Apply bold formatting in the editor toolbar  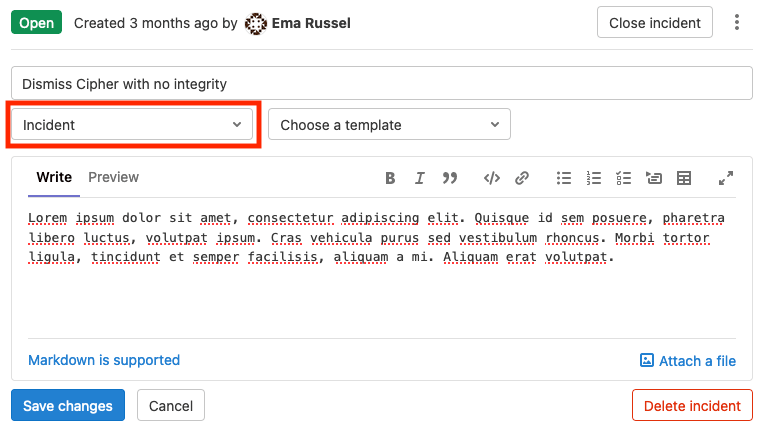point(391,178)
